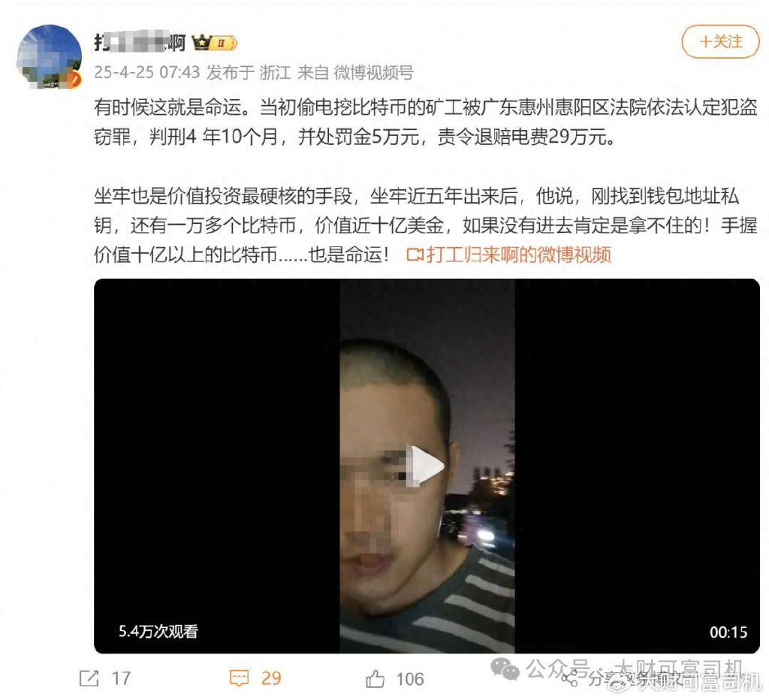Click the crown membership badge beside username
The image size is (769, 700).
pos(215,43)
